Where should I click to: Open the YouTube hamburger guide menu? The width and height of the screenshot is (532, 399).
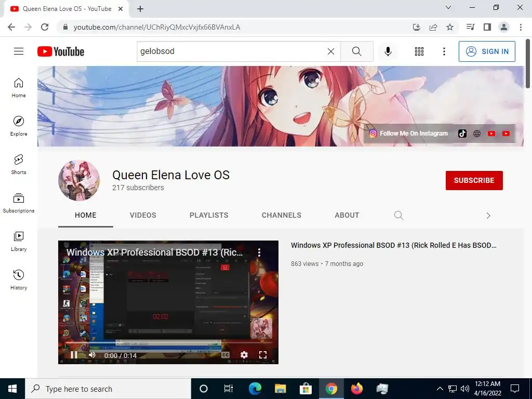pos(19,51)
